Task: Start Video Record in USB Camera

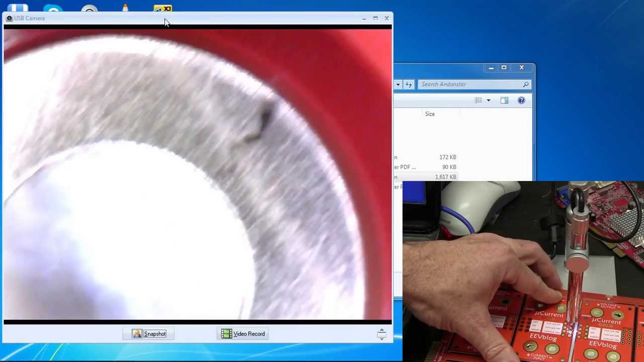Action: [243, 334]
